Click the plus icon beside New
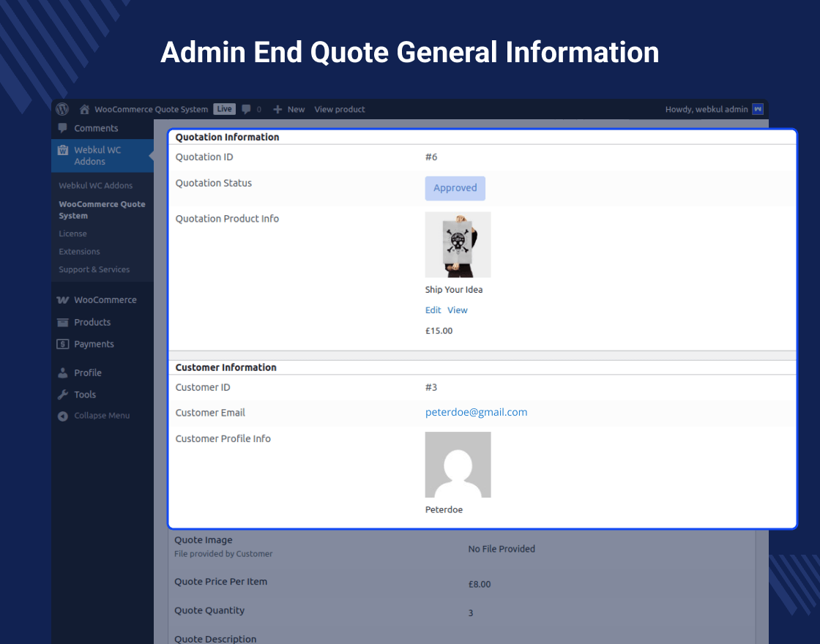The image size is (820, 644). tap(277, 109)
